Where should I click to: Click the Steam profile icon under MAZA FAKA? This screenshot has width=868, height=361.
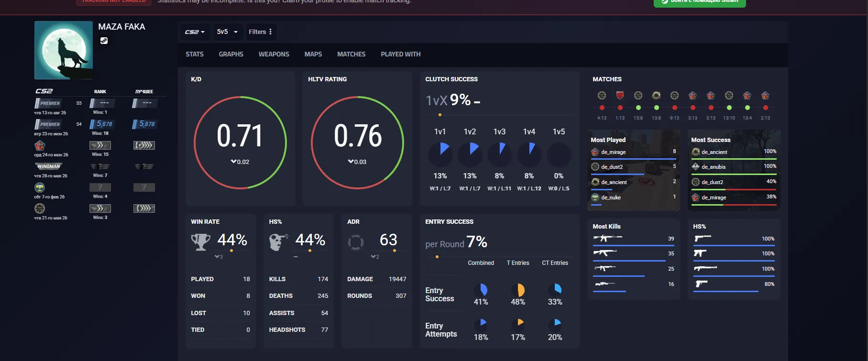point(104,41)
